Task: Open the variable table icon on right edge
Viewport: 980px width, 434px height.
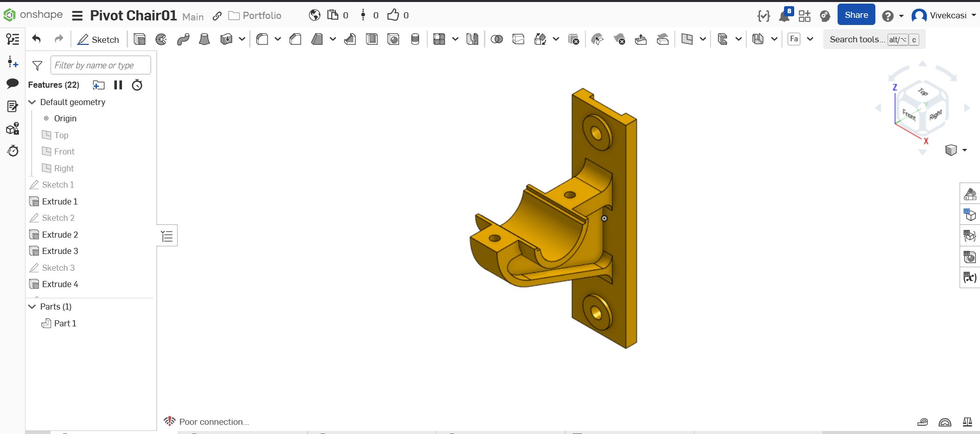Action: tap(970, 277)
